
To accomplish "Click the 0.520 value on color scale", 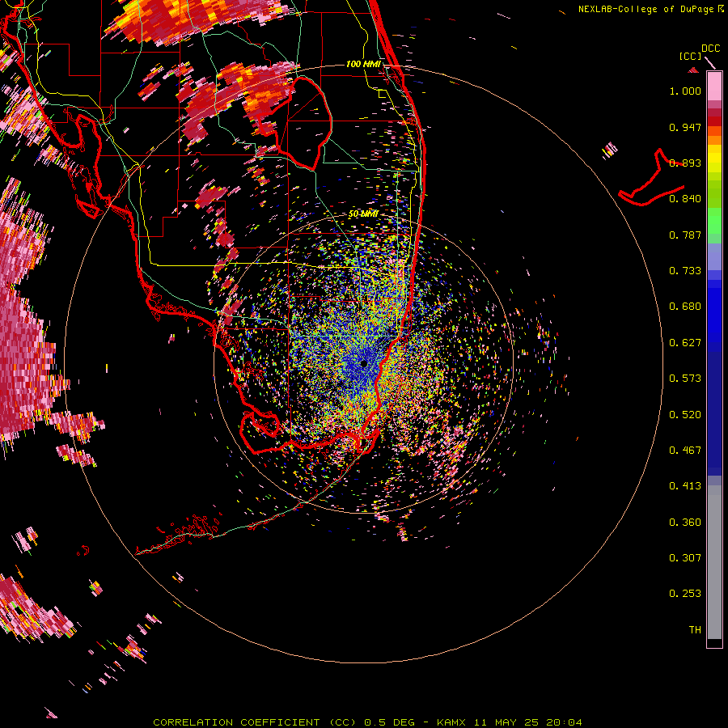I will pyautogui.click(x=685, y=415).
